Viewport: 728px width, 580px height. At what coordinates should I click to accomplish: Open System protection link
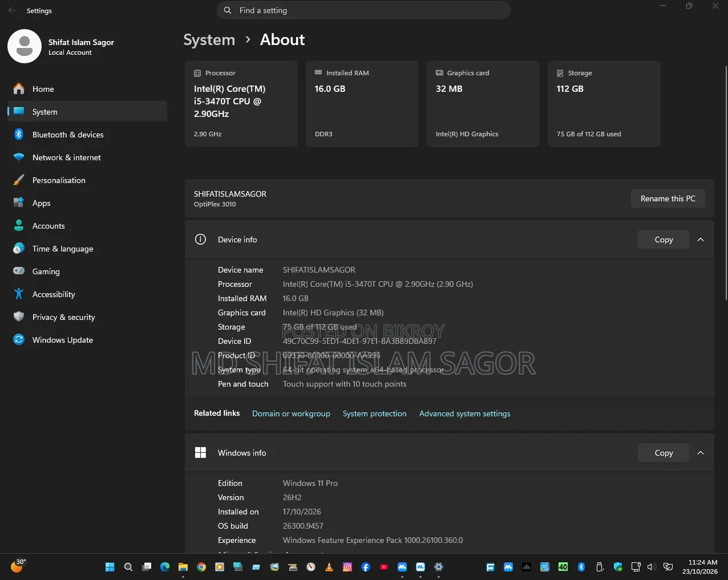[x=375, y=413]
